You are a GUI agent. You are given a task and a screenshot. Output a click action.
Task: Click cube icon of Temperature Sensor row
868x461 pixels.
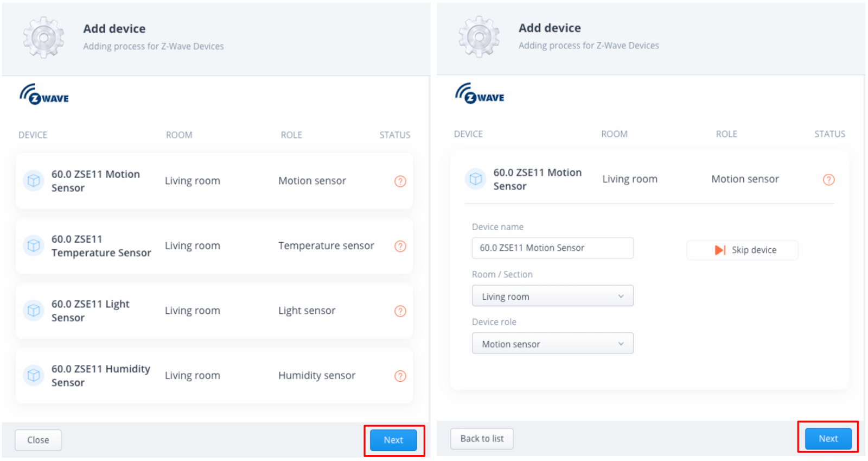click(34, 245)
